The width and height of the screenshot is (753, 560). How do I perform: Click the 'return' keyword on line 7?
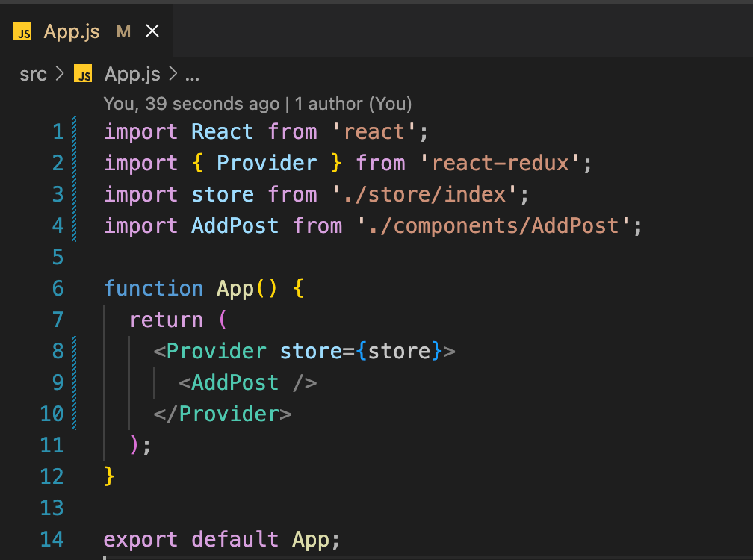pos(167,320)
